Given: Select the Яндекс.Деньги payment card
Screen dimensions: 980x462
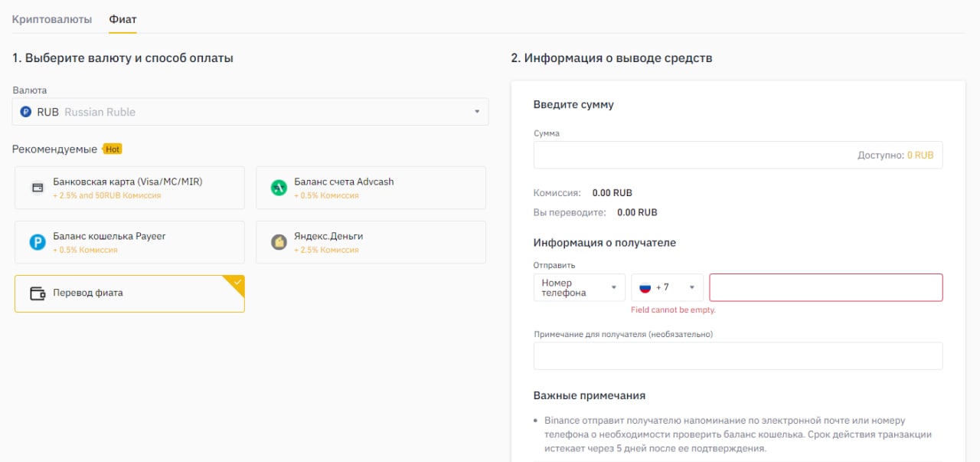Looking at the screenshot, I should click(x=371, y=242).
